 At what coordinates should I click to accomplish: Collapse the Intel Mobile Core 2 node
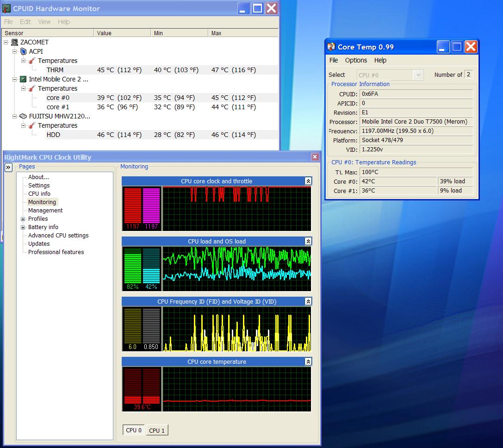coord(14,79)
